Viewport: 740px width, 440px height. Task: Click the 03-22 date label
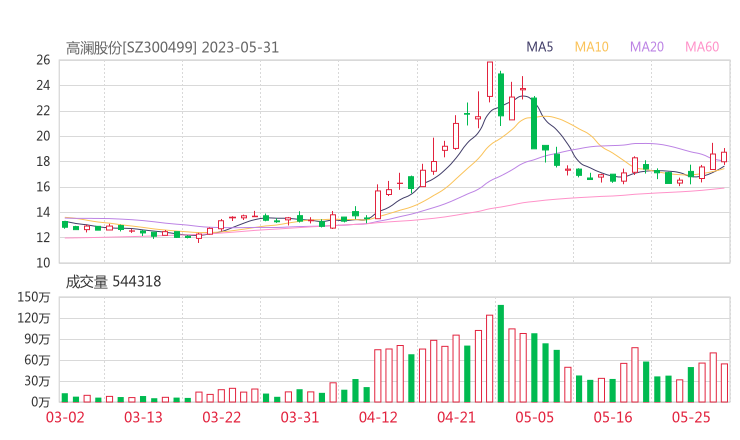point(222,417)
